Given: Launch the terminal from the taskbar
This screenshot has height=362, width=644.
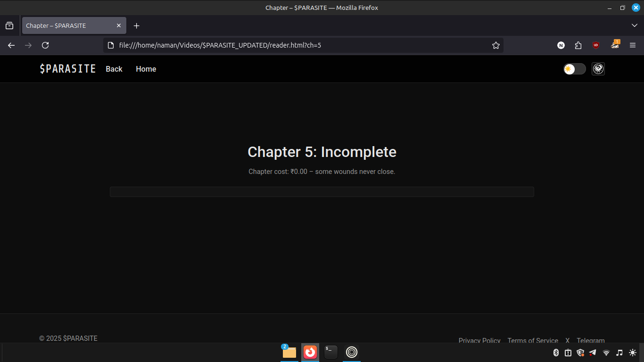Looking at the screenshot, I should click(331, 352).
